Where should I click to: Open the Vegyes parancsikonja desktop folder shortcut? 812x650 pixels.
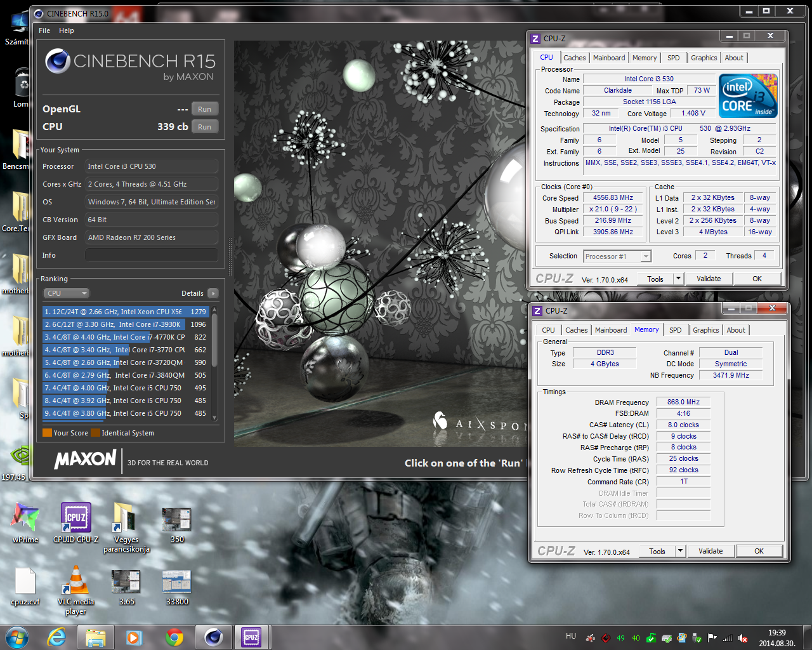point(126,527)
